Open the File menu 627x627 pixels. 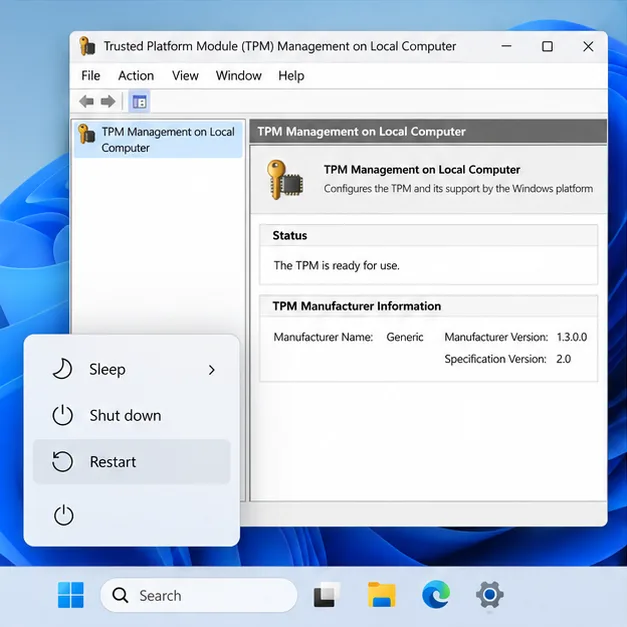pos(90,76)
